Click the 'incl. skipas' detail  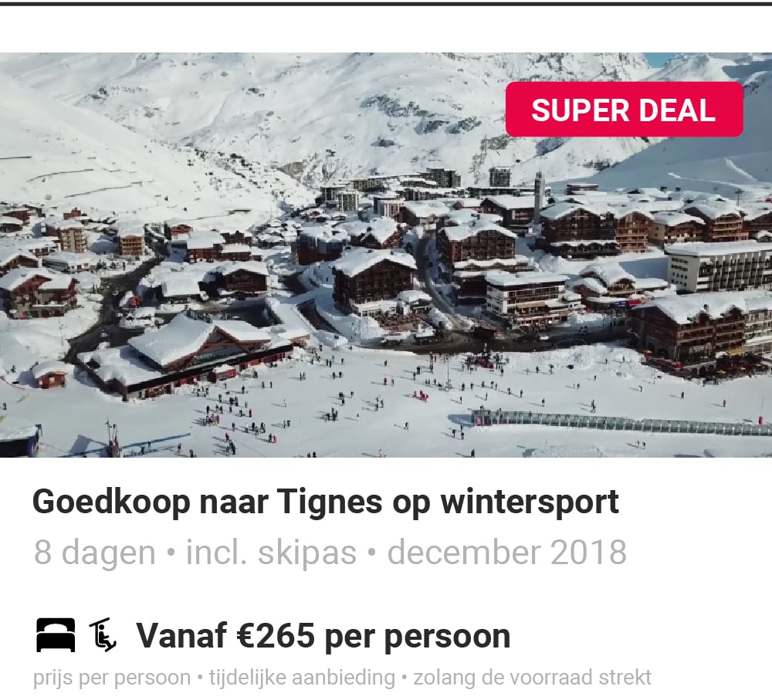[271, 553]
